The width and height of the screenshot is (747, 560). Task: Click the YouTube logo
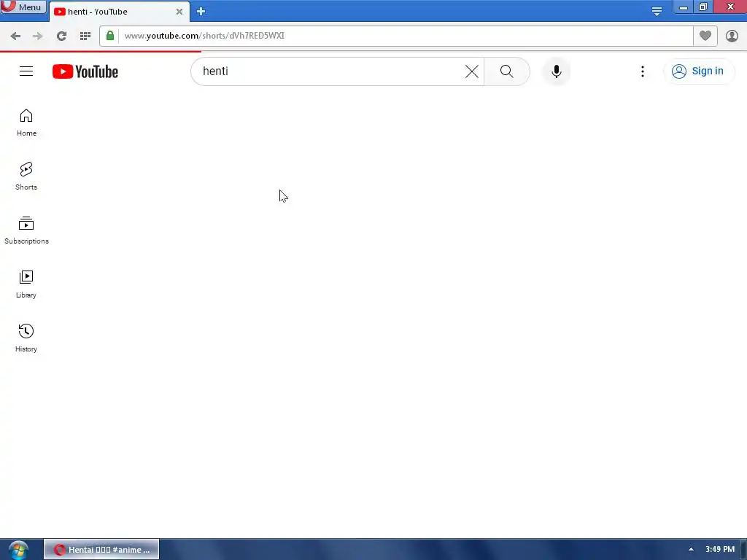[x=85, y=71]
